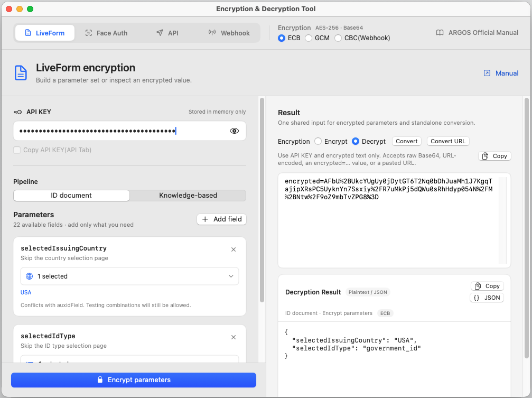Click the right panel scrollbar
The image size is (532, 398).
pos(527,227)
